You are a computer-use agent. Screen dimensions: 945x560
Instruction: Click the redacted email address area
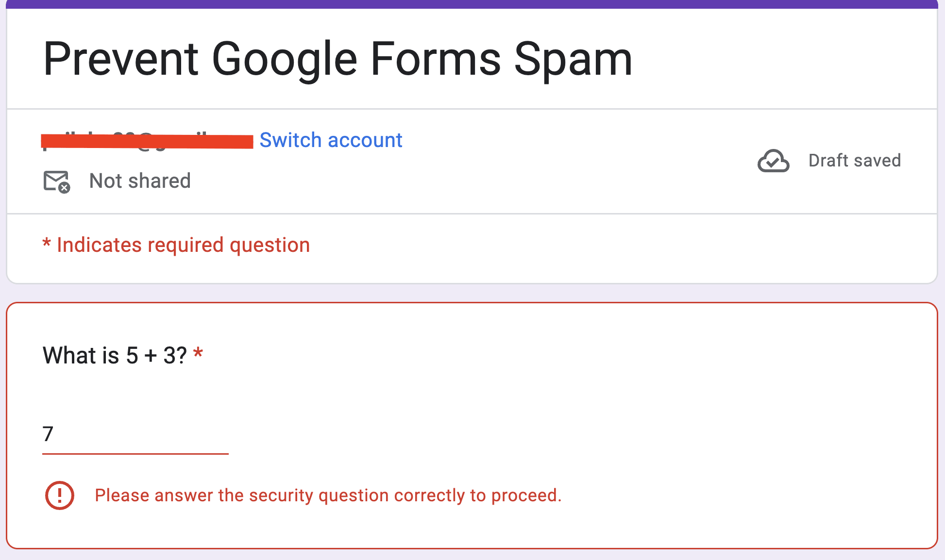pyautogui.click(x=146, y=140)
